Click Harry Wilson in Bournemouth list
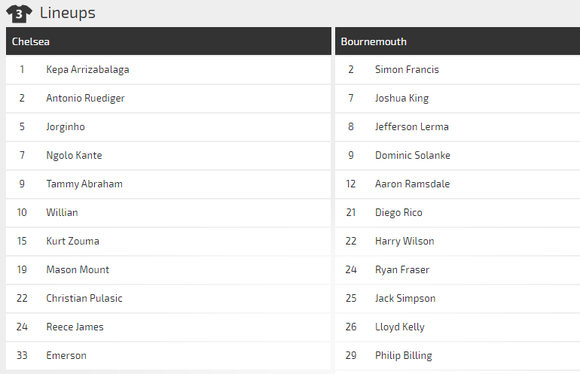 coord(405,241)
